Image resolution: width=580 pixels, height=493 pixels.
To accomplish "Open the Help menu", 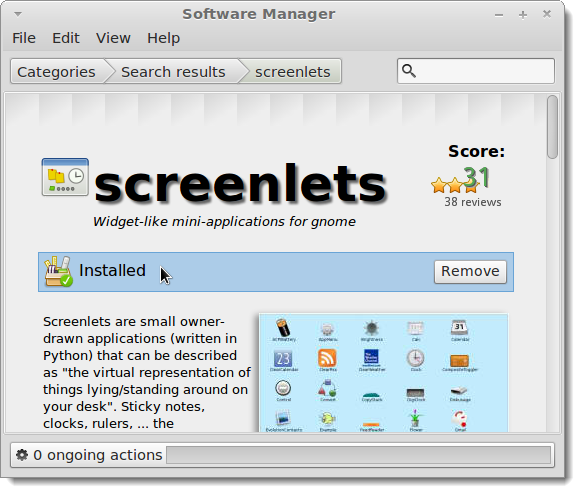I will (x=163, y=38).
